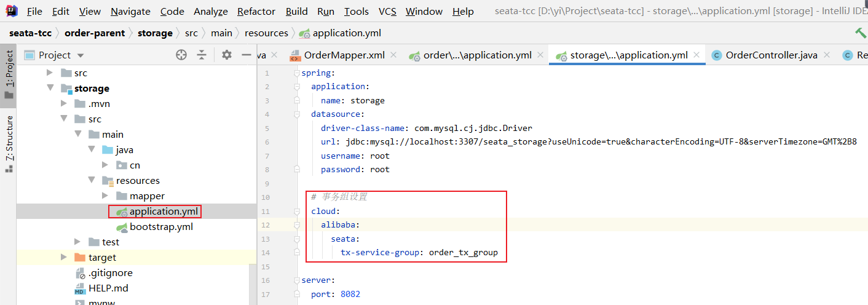Open the Tools menu
Image resolution: width=868 pixels, height=305 pixels.
coord(357,12)
